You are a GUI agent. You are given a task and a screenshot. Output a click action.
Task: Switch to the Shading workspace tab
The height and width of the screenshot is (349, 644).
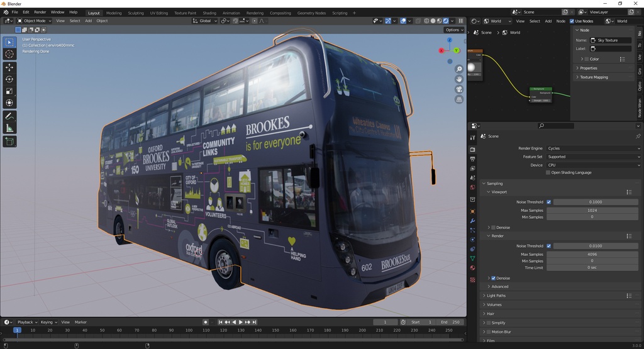[x=209, y=13]
